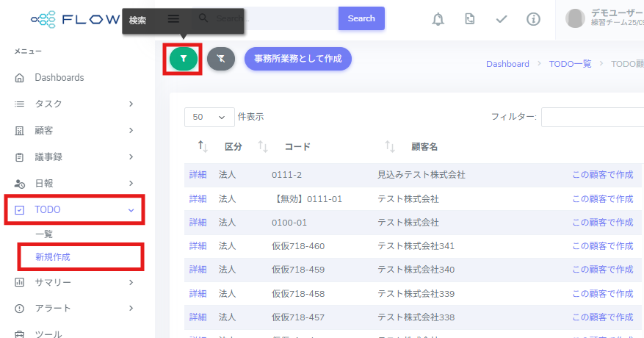Click the フィルター input field
The height and width of the screenshot is (338, 644).
(x=592, y=117)
